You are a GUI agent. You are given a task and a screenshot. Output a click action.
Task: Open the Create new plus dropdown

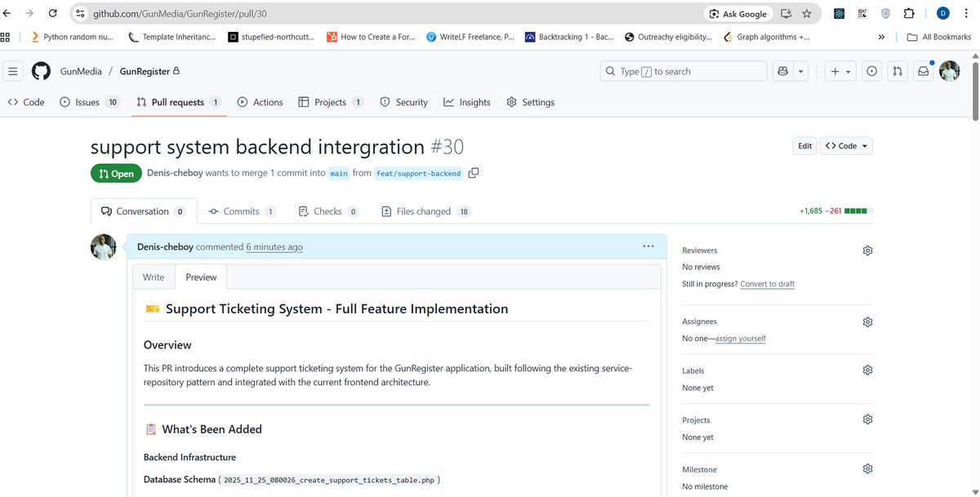[840, 72]
